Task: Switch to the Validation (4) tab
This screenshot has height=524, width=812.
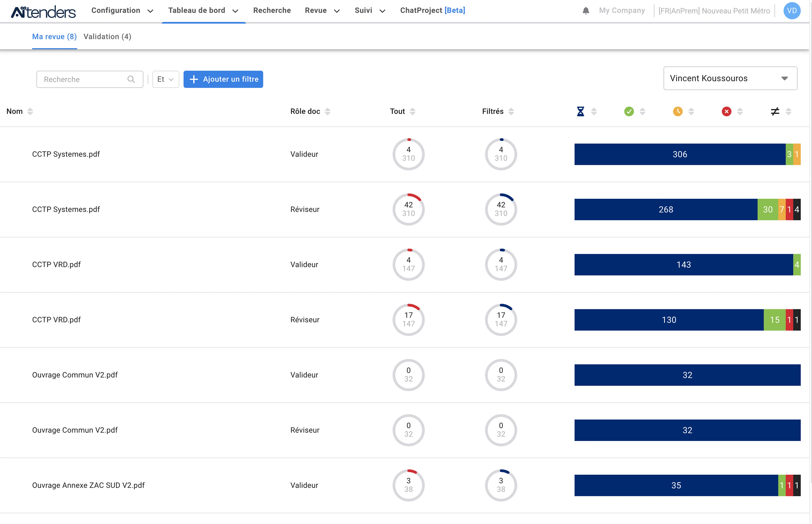Action: coord(107,36)
